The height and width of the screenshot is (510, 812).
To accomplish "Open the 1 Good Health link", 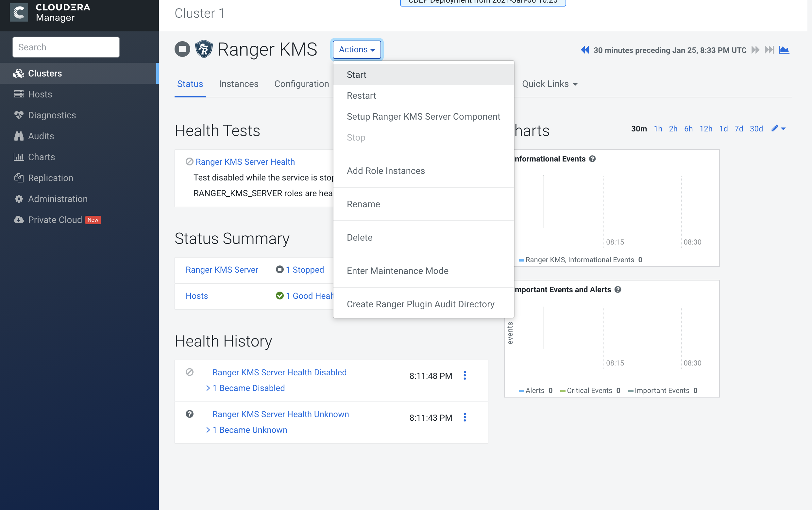I will pos(310,296).
